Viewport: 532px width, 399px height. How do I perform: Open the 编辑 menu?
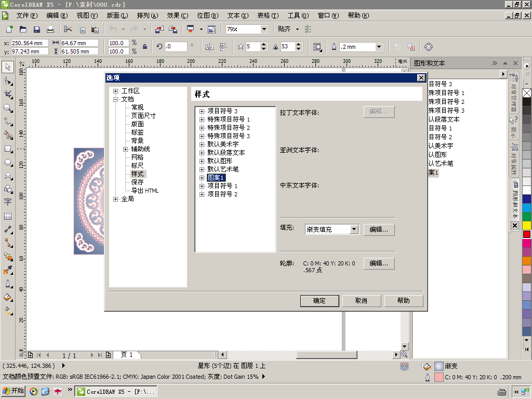(57, 16)
